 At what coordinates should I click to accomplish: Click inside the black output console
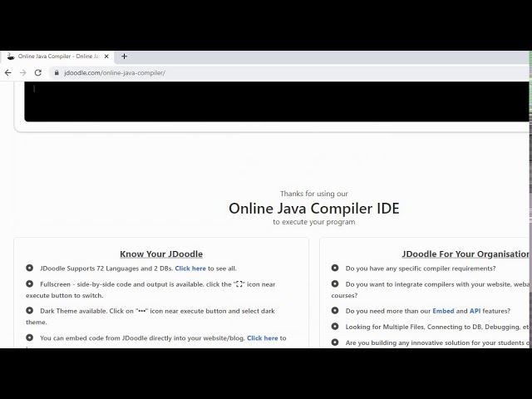277,101
